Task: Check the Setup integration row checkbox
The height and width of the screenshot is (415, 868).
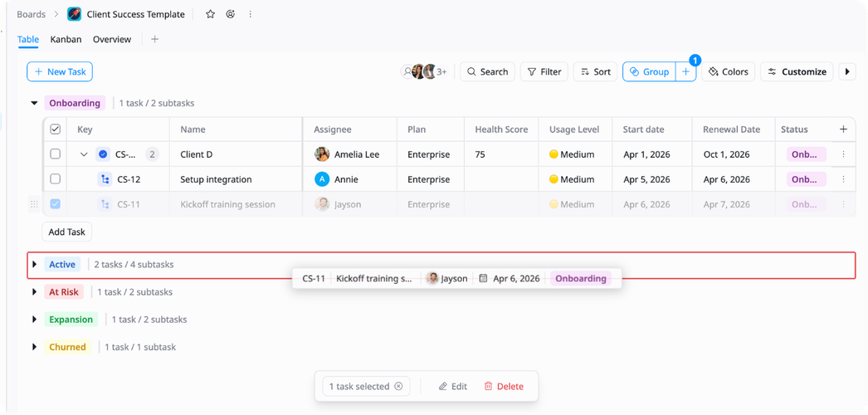Action: point(56,179)
